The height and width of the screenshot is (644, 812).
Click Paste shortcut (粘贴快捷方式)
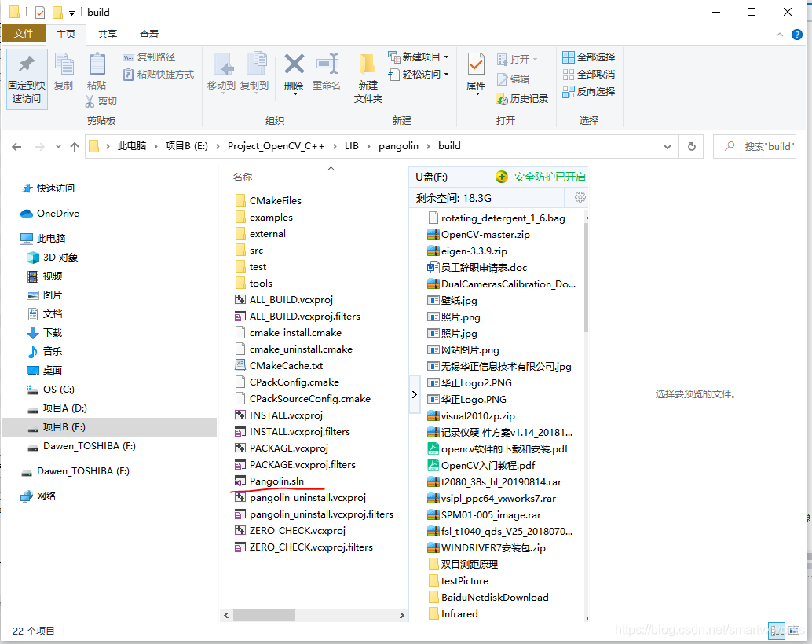pyautogui.click(x=159, y=75)
